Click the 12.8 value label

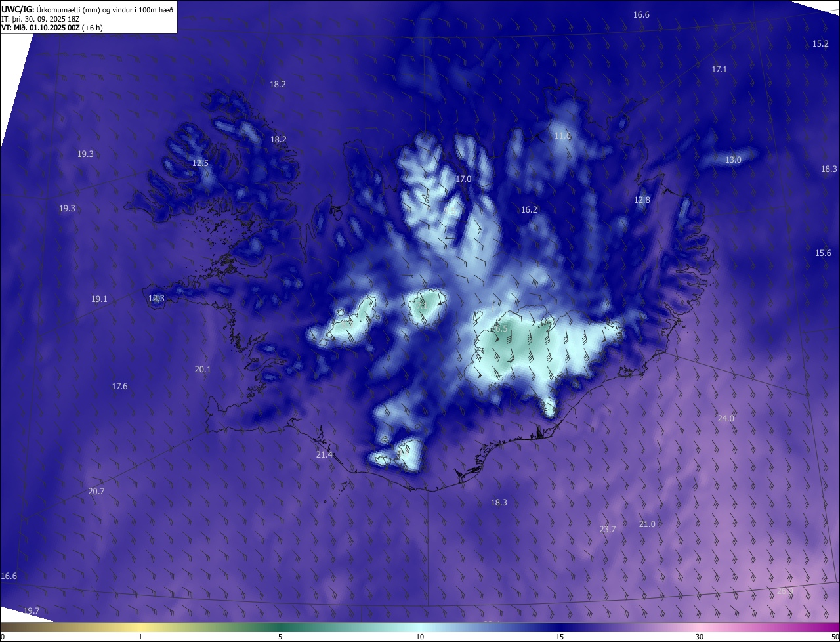[x=642, y=200]
